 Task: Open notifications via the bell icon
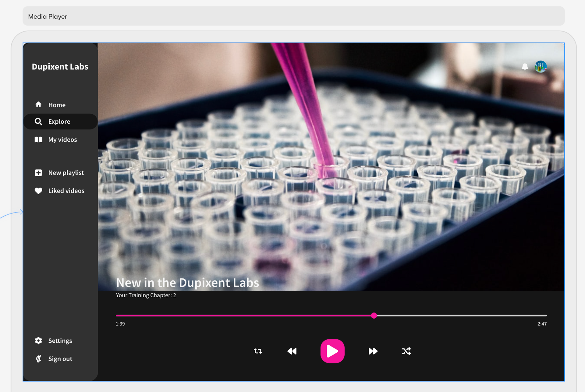[x=525, y=67]
